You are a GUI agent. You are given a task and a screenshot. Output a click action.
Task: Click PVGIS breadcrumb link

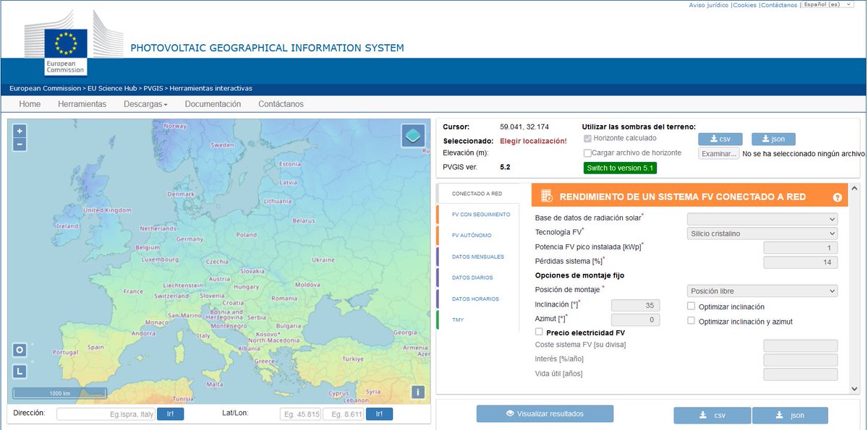153,88
